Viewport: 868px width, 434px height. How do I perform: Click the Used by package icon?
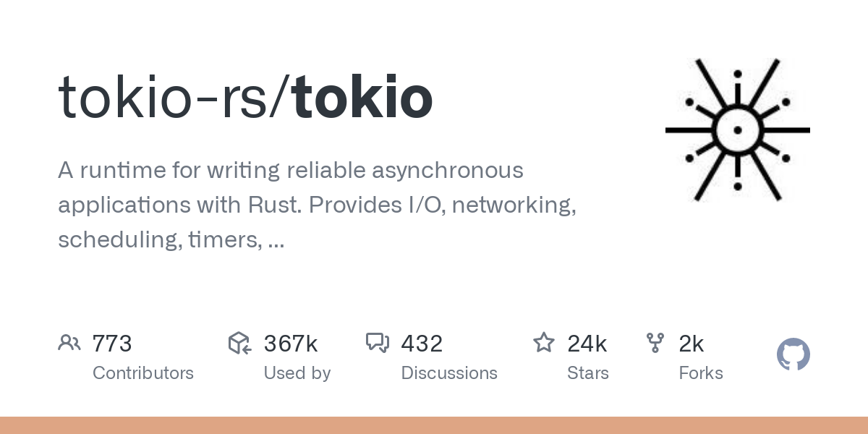click(239, 343)
